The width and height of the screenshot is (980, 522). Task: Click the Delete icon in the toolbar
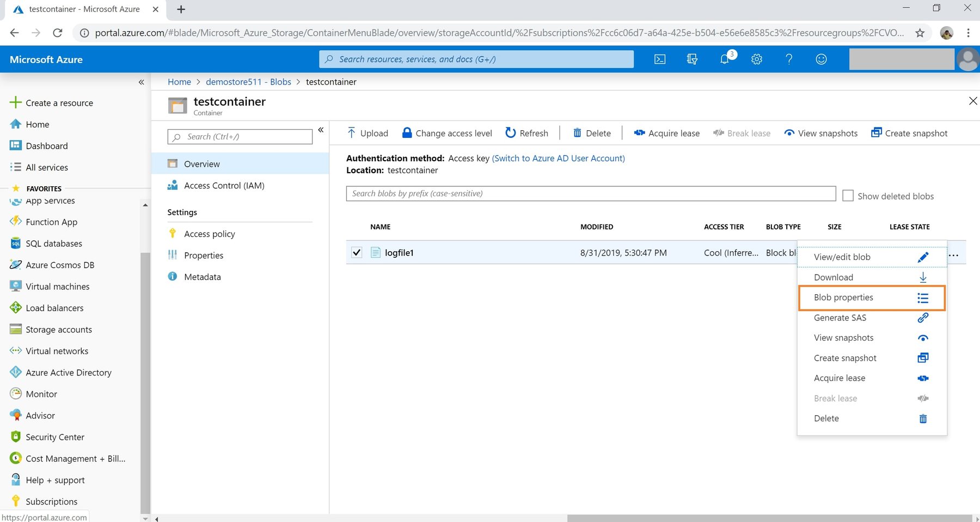pos(578,132)
